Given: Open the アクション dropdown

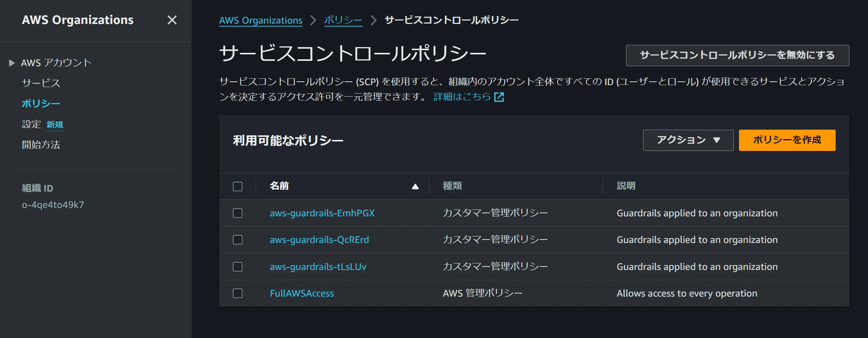Looking at the screenshot, I should tap(688, 140).
